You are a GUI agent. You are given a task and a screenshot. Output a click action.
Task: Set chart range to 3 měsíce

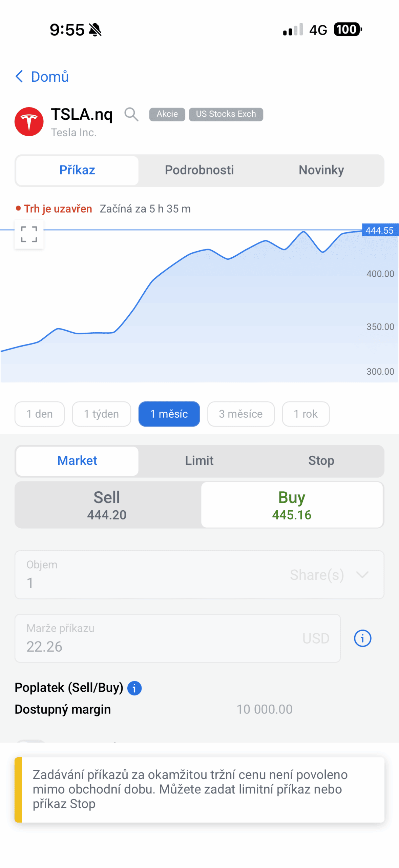(x=240, y=414)
